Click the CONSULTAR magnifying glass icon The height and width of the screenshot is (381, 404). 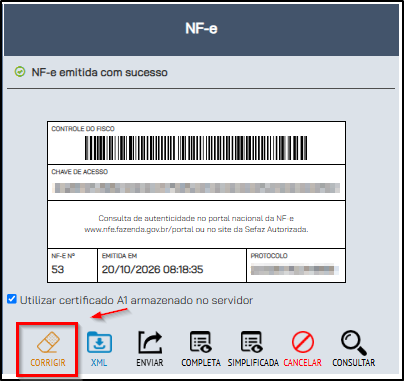tap(353, 343)
